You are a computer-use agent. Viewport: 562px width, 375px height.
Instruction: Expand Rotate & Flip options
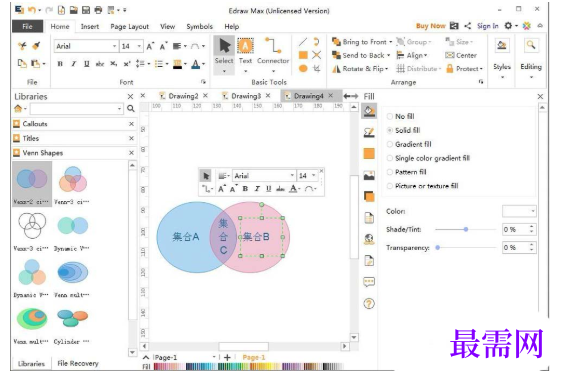(360, 68)
